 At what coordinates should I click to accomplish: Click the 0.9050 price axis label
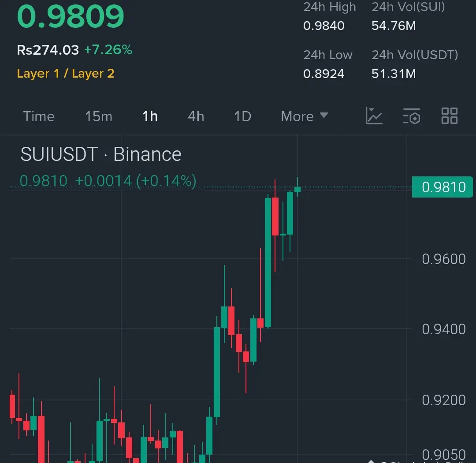[x=443, y=455]
